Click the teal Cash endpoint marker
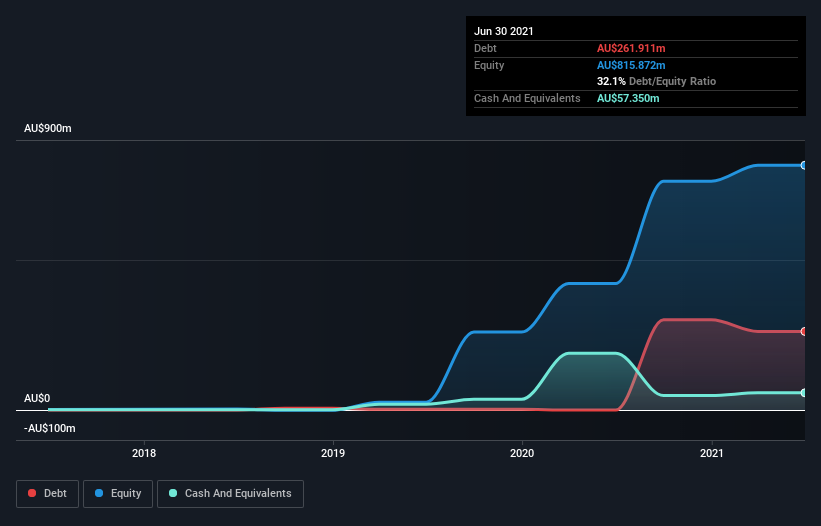Image resolution: width=821 pixels, height=526 pixels. pyautogui.click(x=804, y=393)
